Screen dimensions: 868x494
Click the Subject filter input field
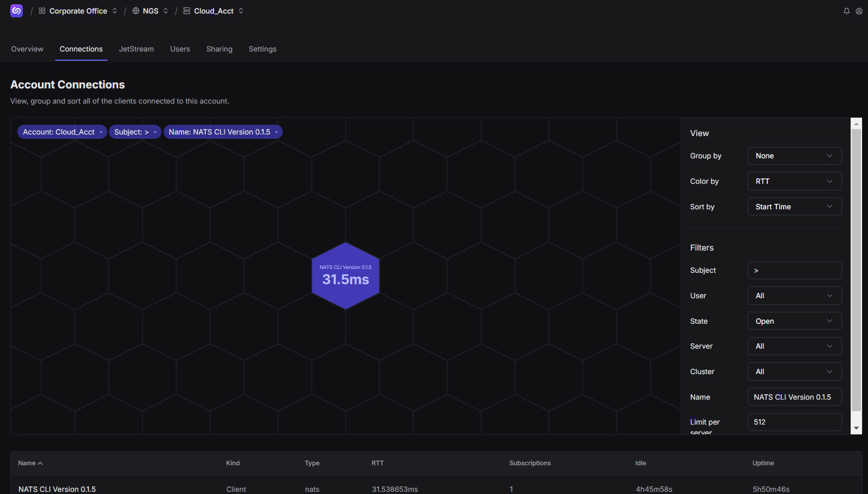[x=794, y=270]
